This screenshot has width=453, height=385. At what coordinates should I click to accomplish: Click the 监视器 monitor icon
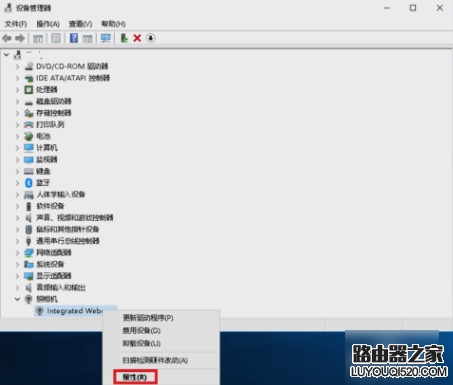click(29, 160)
